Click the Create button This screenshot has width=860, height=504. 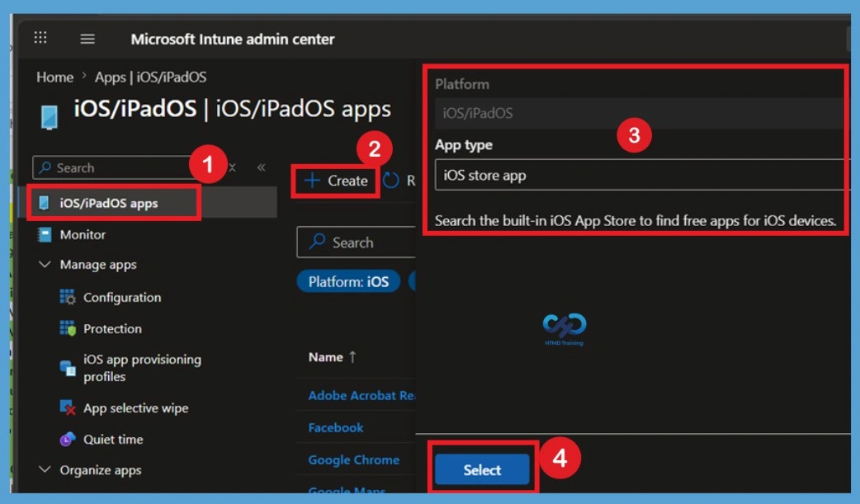tap(336, 181)
